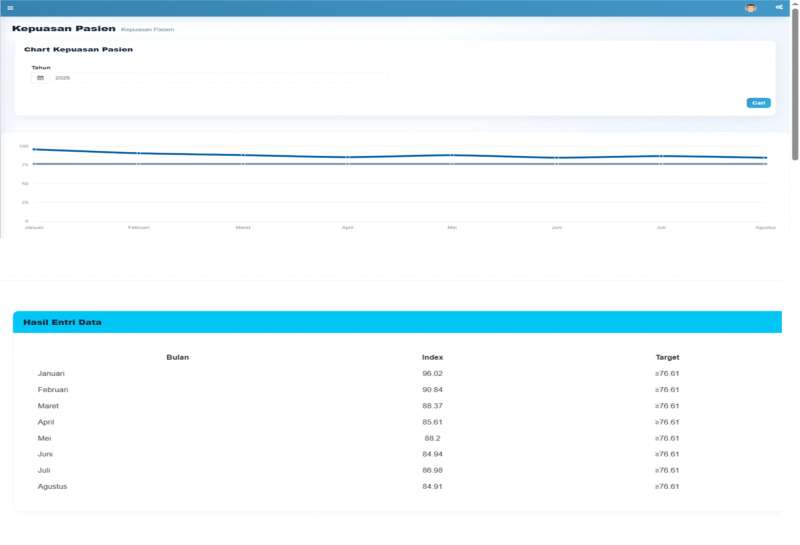Click the Tahun year input field
The image size is (800, 545).
tap(219, 78)
